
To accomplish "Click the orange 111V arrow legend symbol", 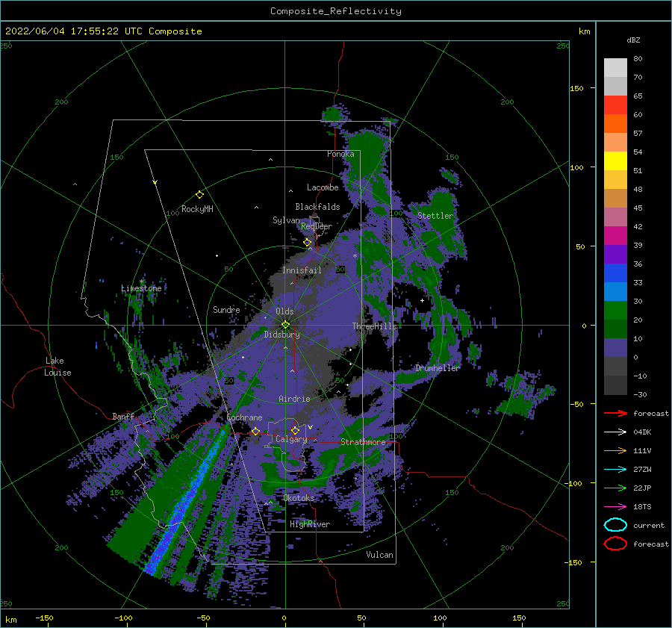I will point(615,450).
